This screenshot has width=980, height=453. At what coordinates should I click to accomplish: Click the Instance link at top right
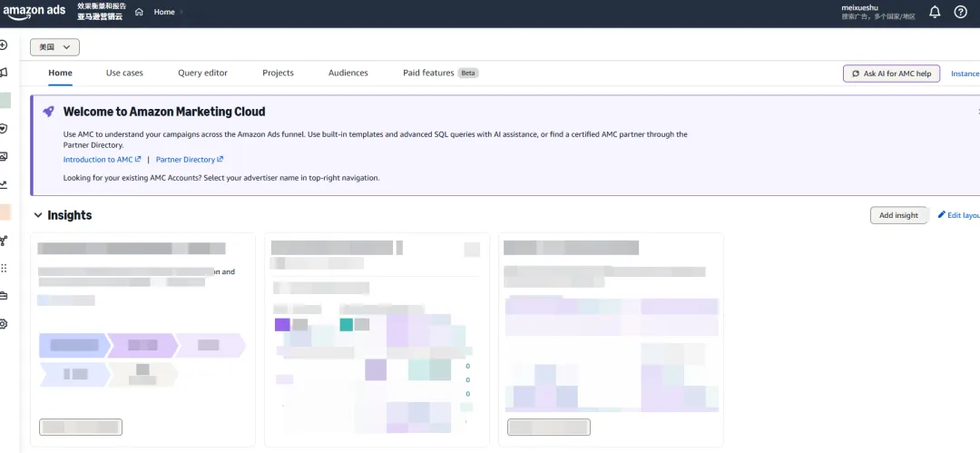click(x=965, y=74)
